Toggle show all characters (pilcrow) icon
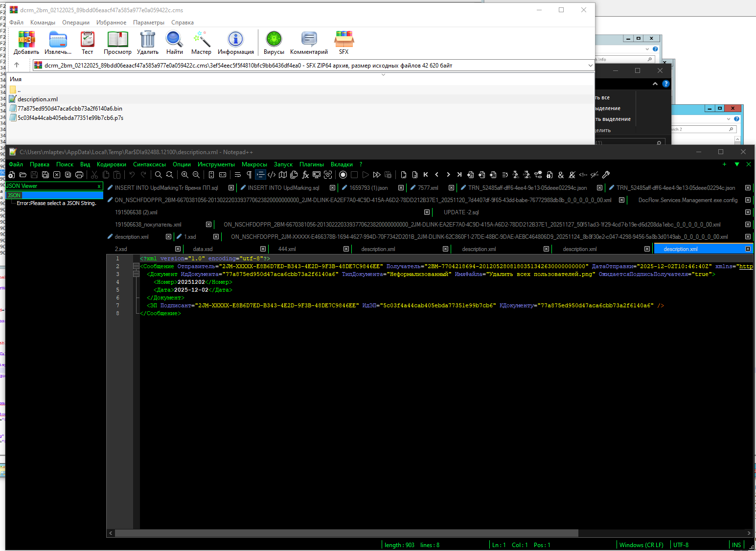The image size is (756, 551). coord(249,175)
